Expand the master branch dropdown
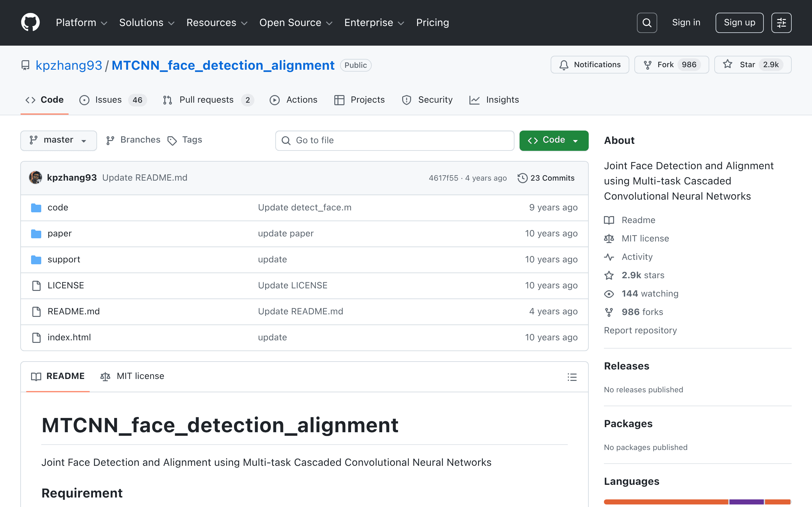The height and width of the screenshot is (507, 812). [x=59, y=140]
